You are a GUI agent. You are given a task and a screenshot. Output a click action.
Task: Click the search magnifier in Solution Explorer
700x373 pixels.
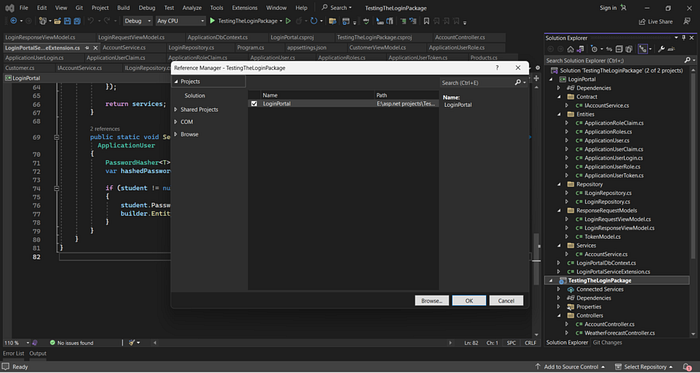click(x=687, y=60)
